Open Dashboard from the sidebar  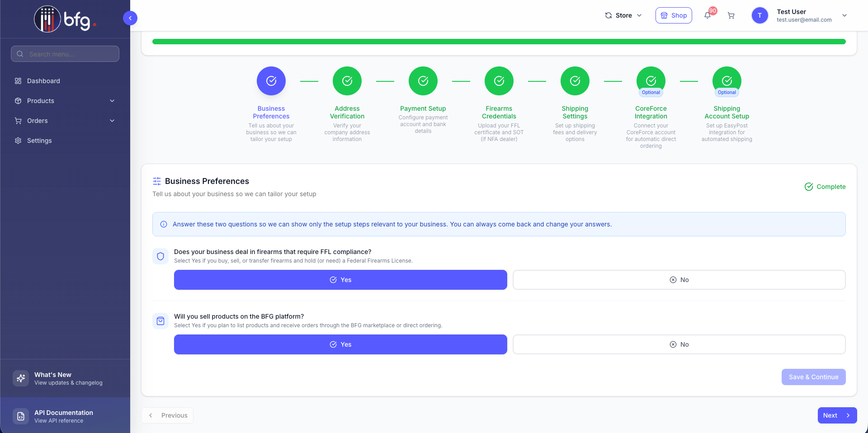pyautogui.click(x=43, y=81)
